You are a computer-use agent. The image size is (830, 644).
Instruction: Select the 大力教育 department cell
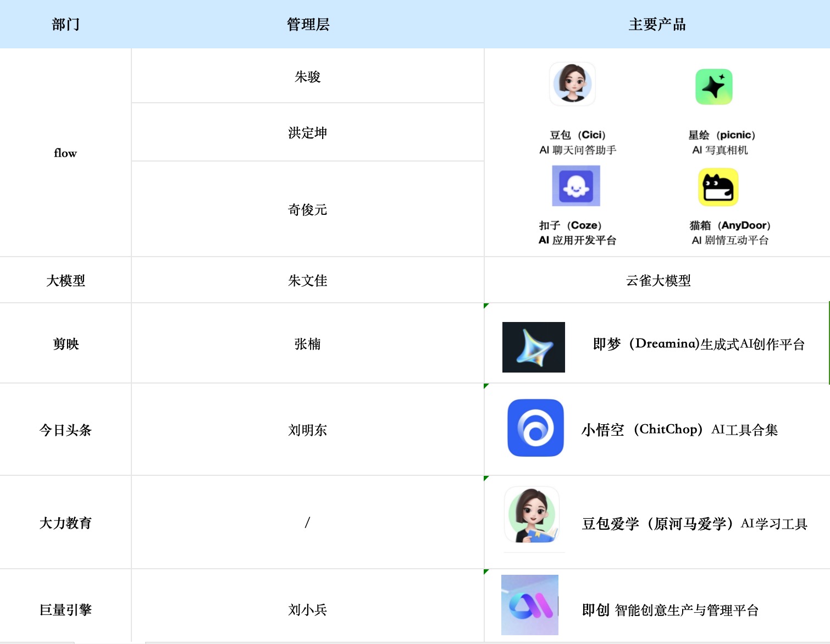[x=65, y=523]
